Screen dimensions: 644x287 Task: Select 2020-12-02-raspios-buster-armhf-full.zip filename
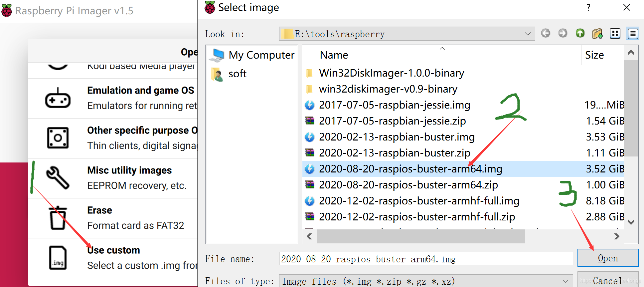click(417, 217)
